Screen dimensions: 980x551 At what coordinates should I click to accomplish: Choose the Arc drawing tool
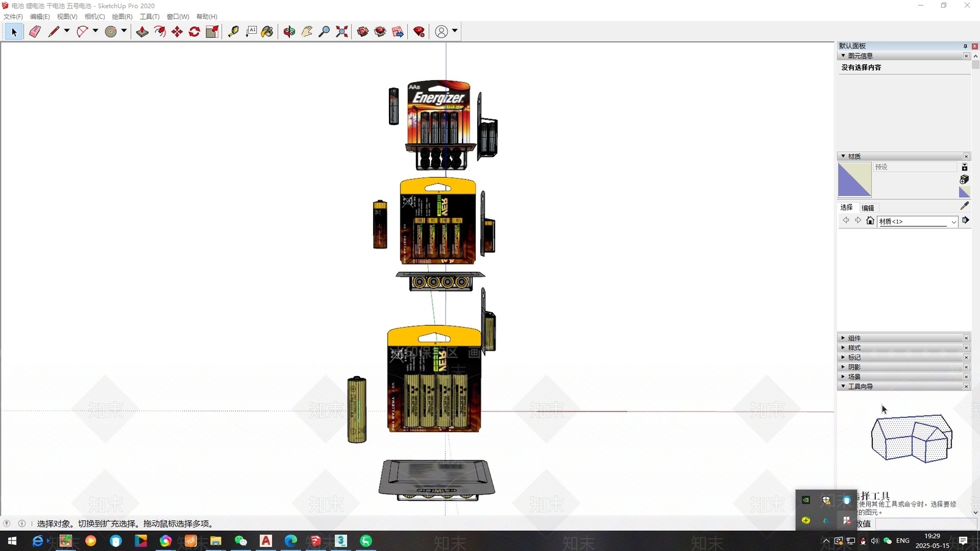coord(83,32)
